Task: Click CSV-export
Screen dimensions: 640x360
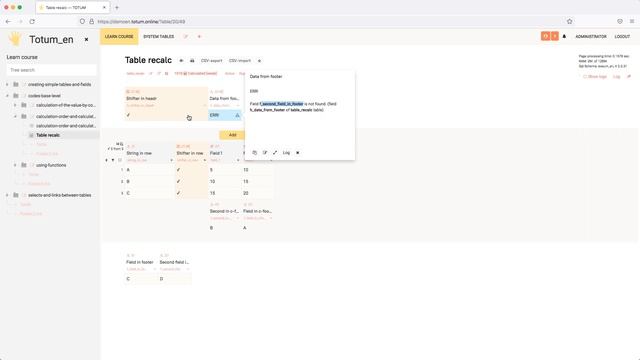Action: pyautogui.click(x=211, y=61)
